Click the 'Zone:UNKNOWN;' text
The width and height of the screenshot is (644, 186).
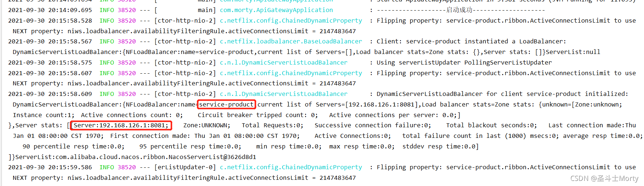click(x=207, y=125)
